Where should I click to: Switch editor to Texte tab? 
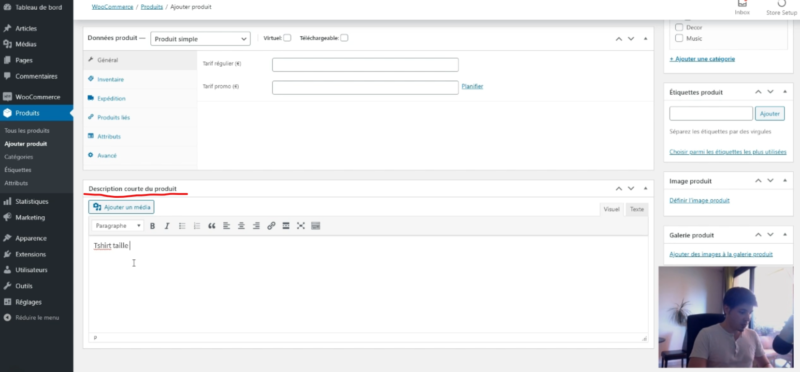click(x=636, y=209)
